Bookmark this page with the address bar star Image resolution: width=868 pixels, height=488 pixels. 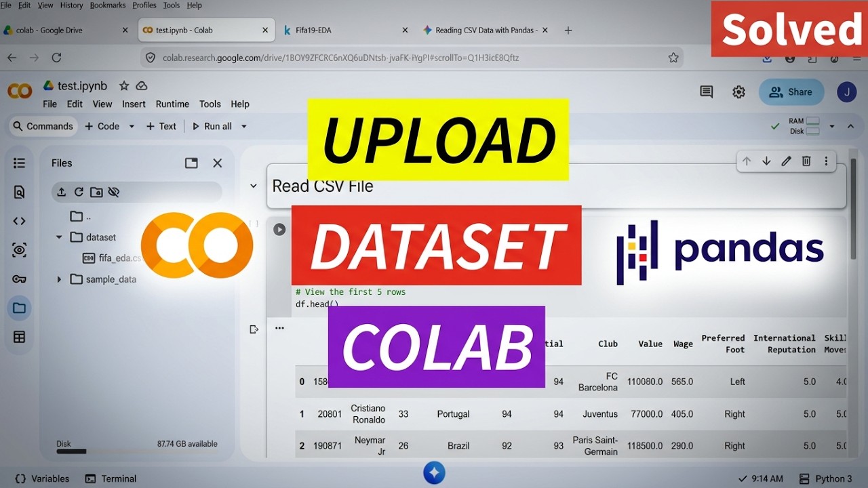click(x=673, y=58)
